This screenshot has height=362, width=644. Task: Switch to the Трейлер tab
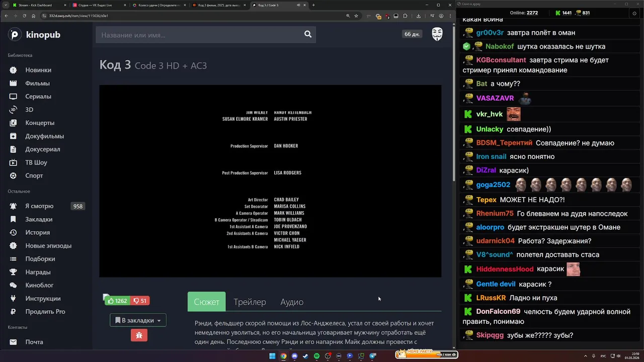(x=250, y=302)
